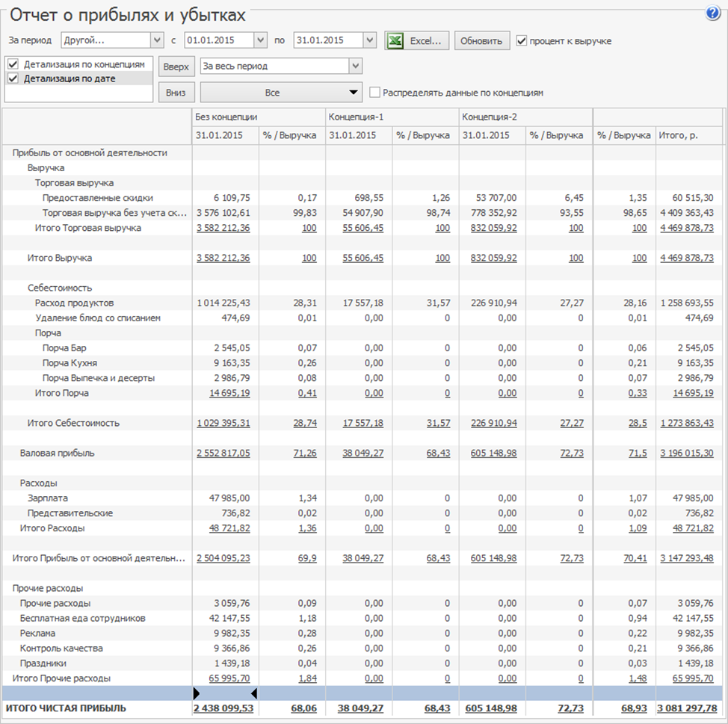
Task: Open net profit total 3 081 297,78
Action: 687,709
